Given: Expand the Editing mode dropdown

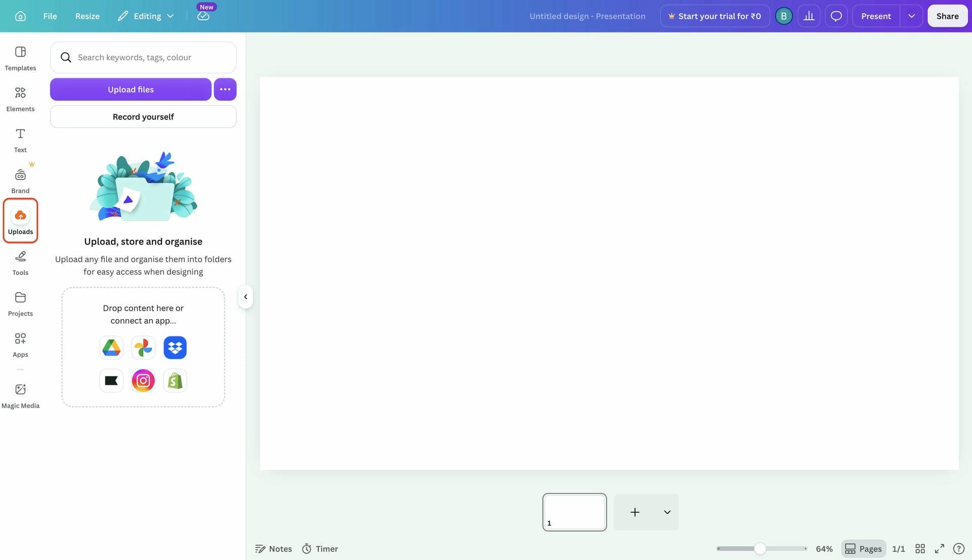Looking at the screenshot, I should click(x=146, y=16).
